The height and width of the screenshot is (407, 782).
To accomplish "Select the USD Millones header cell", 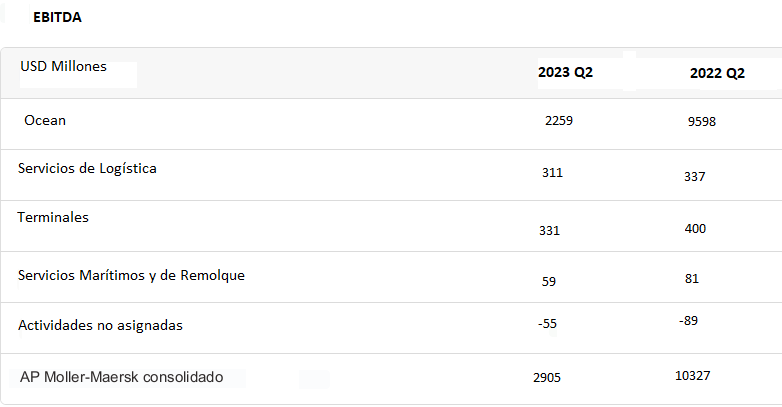I will tap(63, 66).
